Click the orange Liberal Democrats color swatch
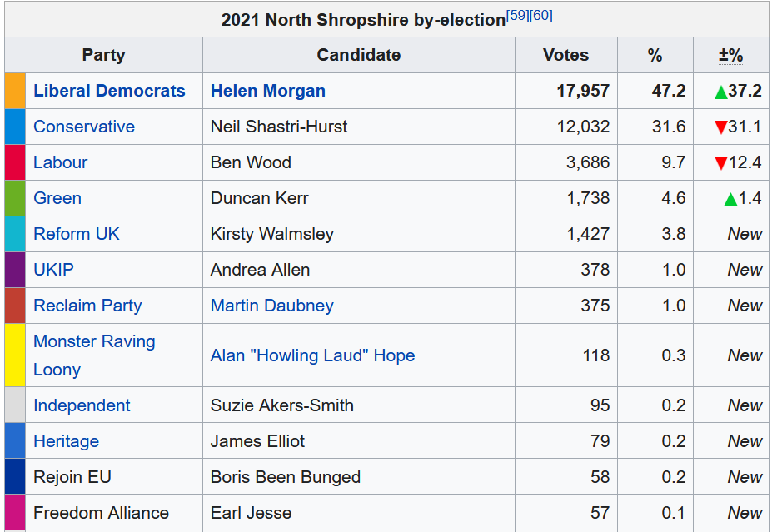This screenshot has width=777, height=532. 15,91
